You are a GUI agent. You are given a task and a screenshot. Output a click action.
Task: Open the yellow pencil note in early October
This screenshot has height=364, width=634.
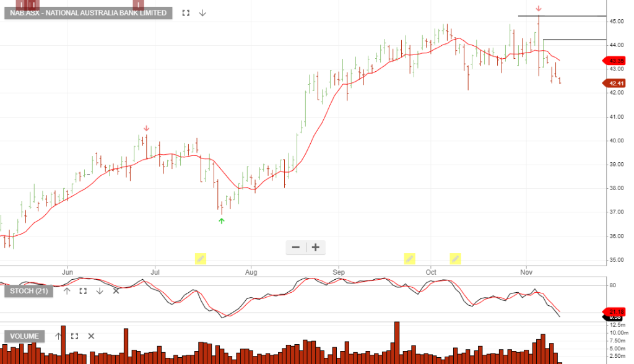455,258
